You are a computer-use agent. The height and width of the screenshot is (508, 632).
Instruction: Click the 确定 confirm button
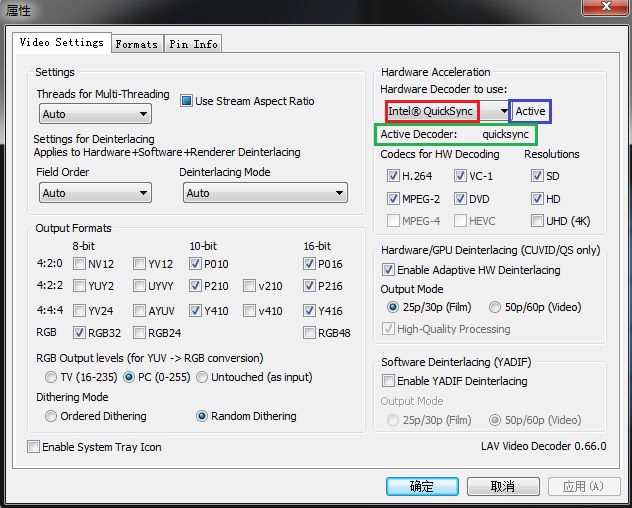(422, 487)
